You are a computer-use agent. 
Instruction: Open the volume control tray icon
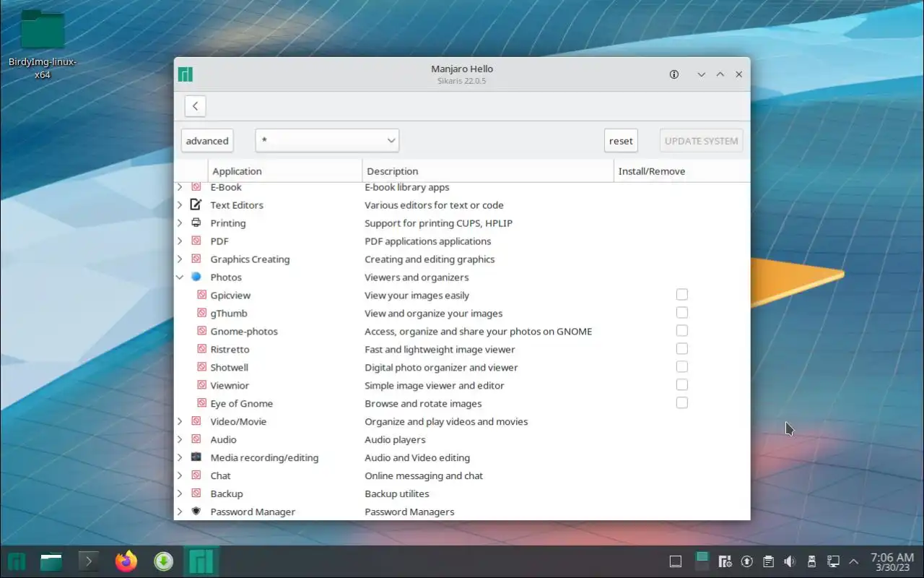point(790,561)
